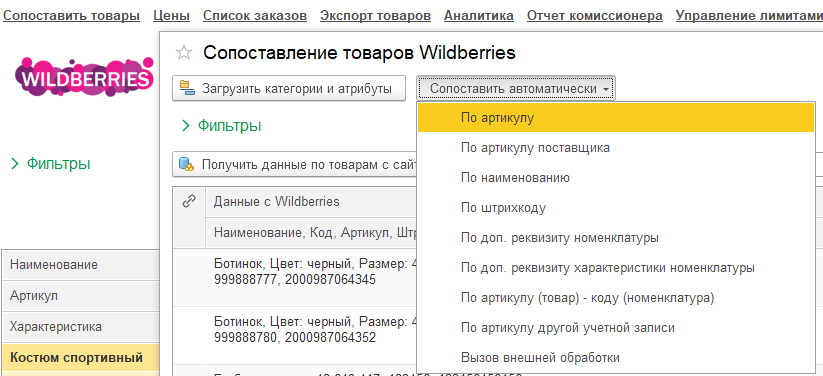The image size is (823, 376).
Task: Click Данные с Wildberries column header
Action: pos(311,201)
